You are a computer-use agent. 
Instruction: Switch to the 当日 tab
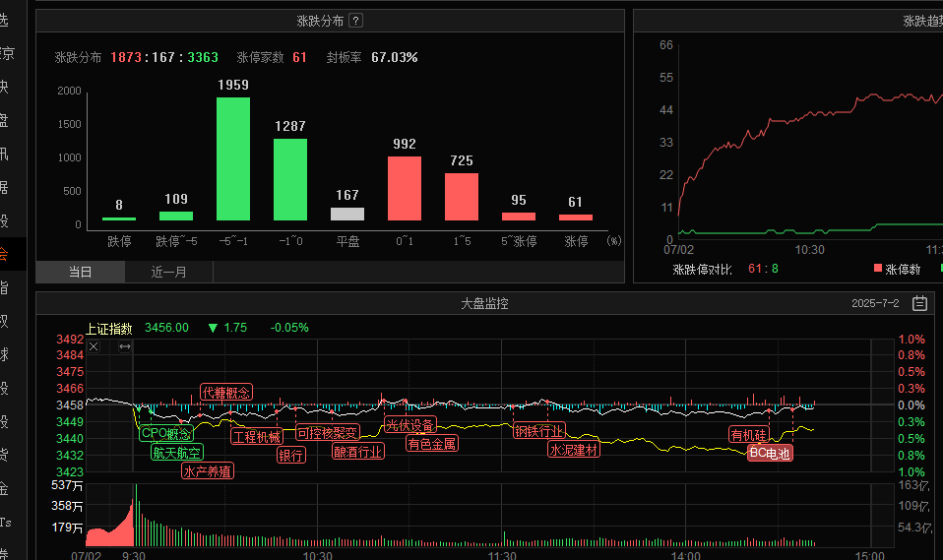pyautogui.click(x=80, y=272)
